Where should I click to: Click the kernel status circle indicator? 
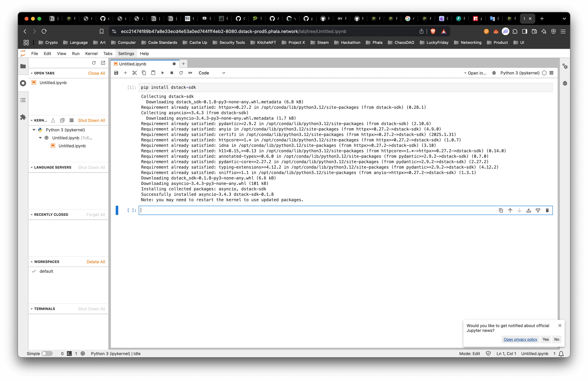(544, 73)
